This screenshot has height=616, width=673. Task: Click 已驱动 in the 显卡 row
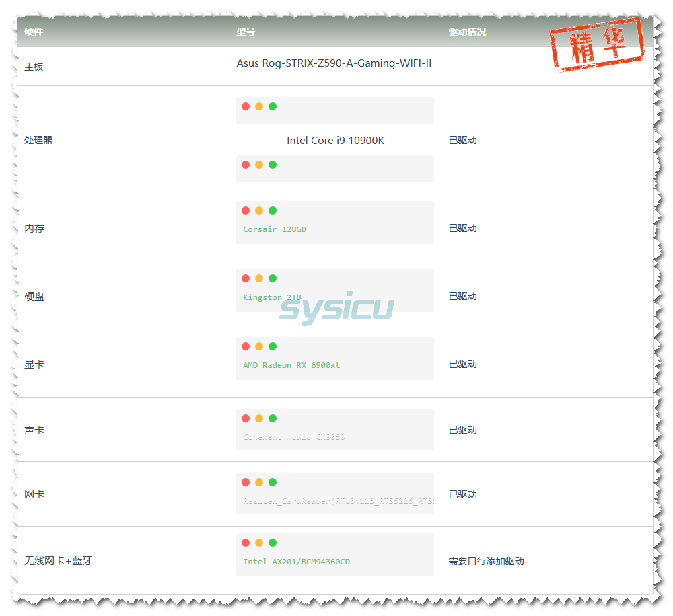tap(463, 364)
